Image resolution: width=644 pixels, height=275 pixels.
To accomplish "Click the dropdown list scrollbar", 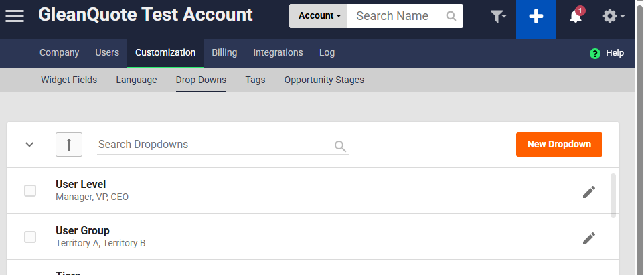I will tap(614, 195).
